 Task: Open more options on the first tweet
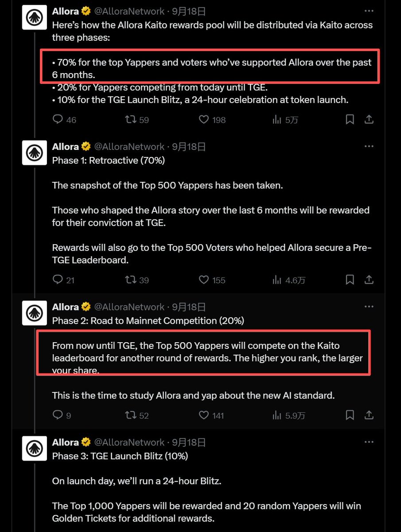(x=369, y=11)
